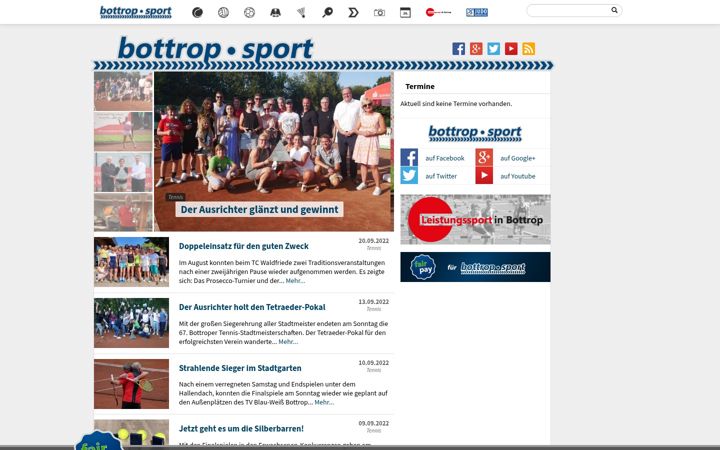Viewport: 720px width, 450px height.
Task: Click Tennis label under 13.09.2022
Action: 374,309
